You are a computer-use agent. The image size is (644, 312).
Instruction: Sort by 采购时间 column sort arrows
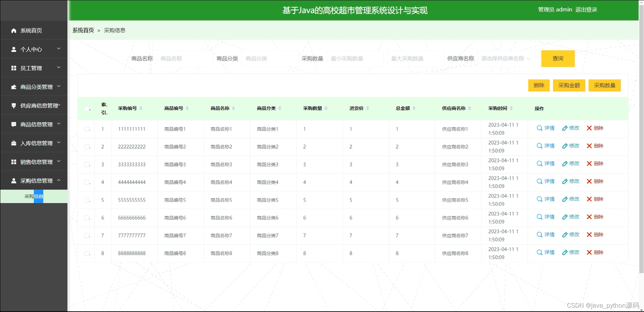(511, 108)
